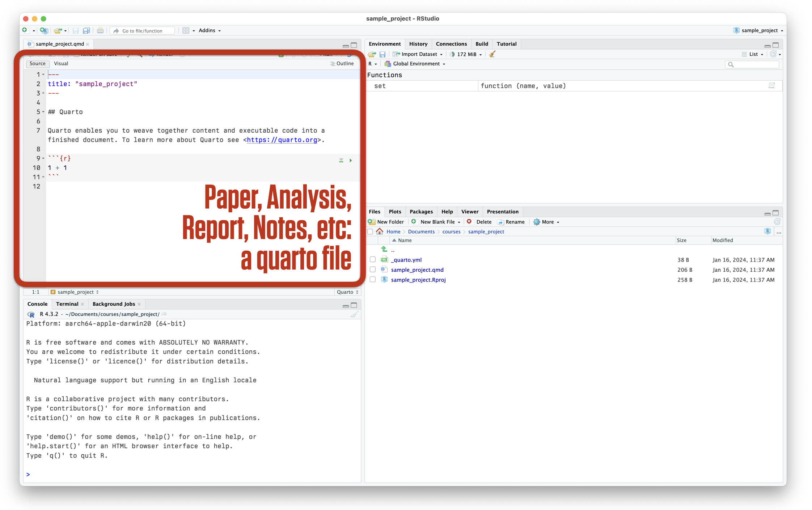
Task: Open the Terminal tab
Action: tap(67, 304)
